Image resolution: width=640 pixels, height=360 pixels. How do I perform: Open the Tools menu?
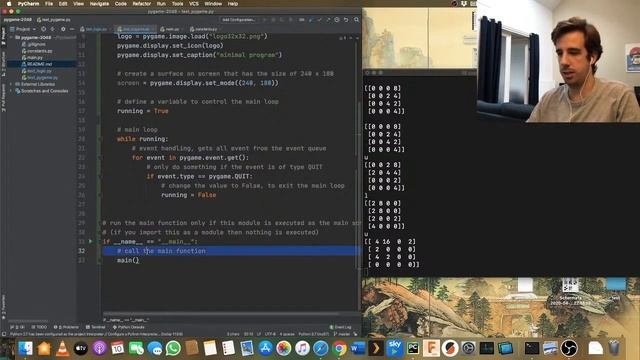click(x=177, y=4)
